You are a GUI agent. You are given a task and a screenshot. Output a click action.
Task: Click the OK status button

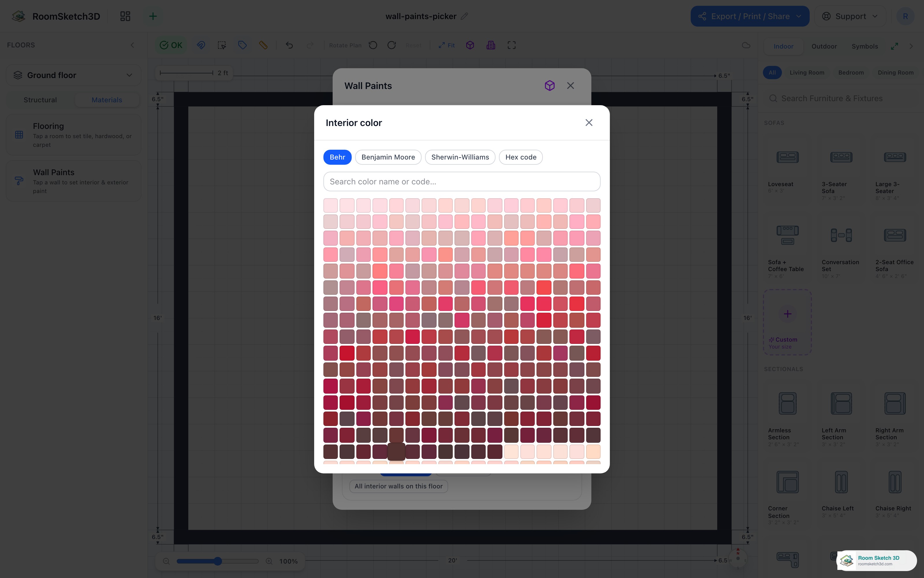point(171,45)
